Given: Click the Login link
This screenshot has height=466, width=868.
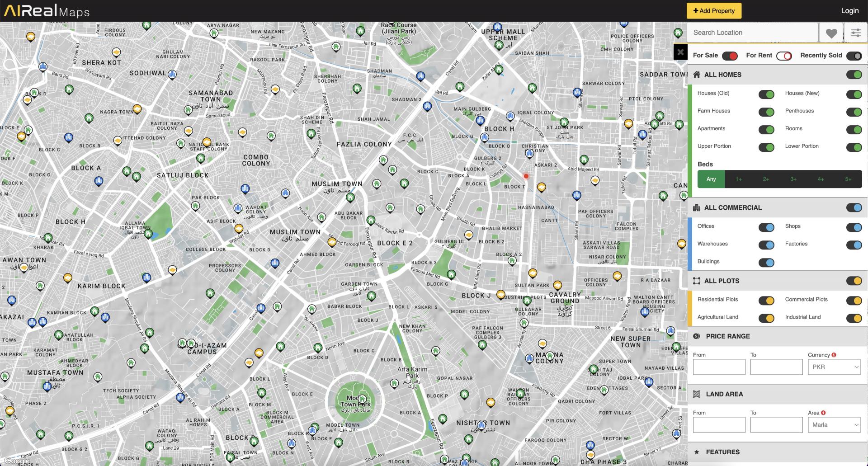Looking at the screenshot, I should tap(849, 11).
